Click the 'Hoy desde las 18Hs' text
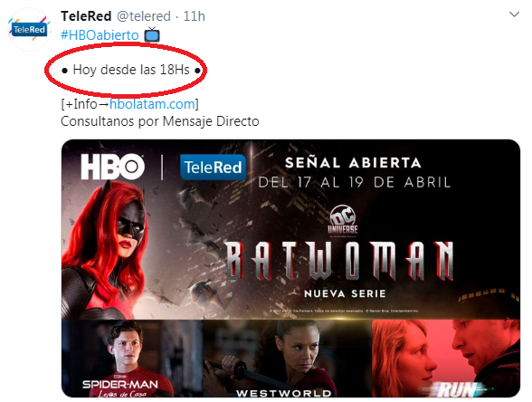Image resolution: width=532 pixels, height=402 pixels. (x=131, y=70)
